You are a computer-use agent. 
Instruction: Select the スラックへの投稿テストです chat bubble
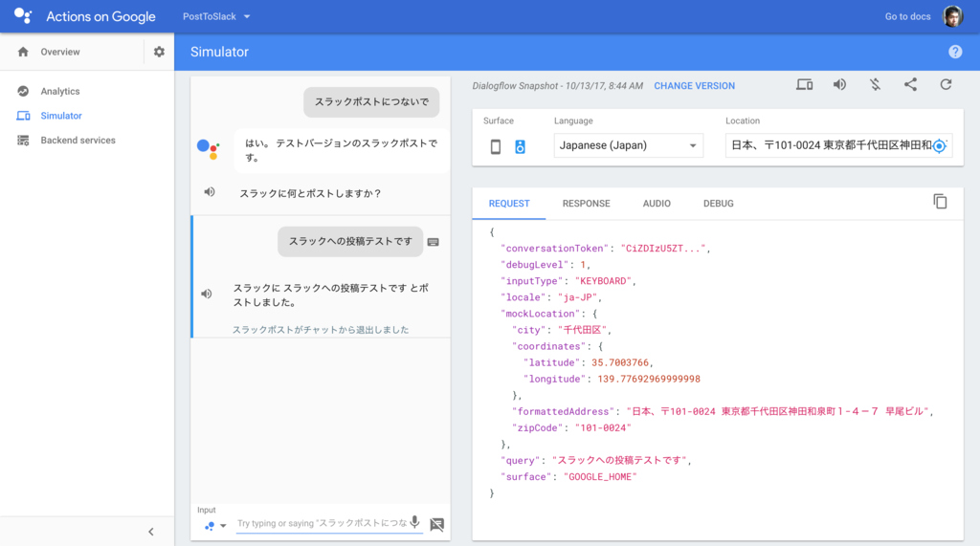(x=350, y=241)
